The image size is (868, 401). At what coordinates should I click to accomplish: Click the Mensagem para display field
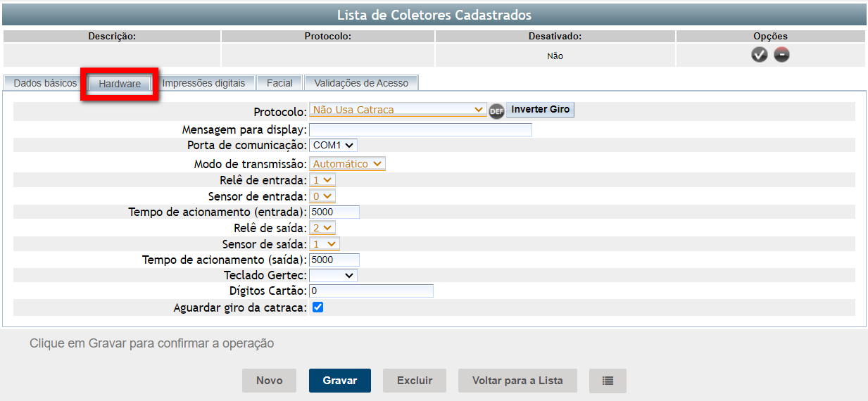pos(420,129)
